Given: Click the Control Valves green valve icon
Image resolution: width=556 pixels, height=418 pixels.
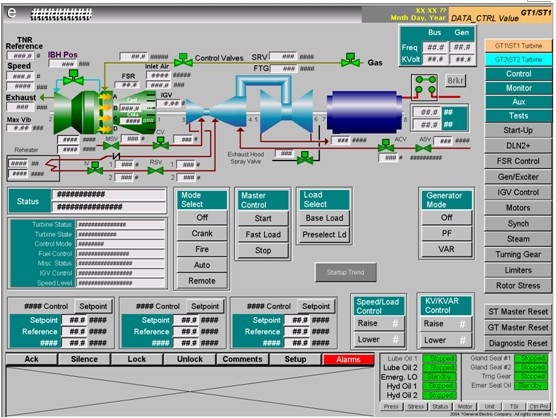Looking at the screenshot, I should tap(183, 60).
